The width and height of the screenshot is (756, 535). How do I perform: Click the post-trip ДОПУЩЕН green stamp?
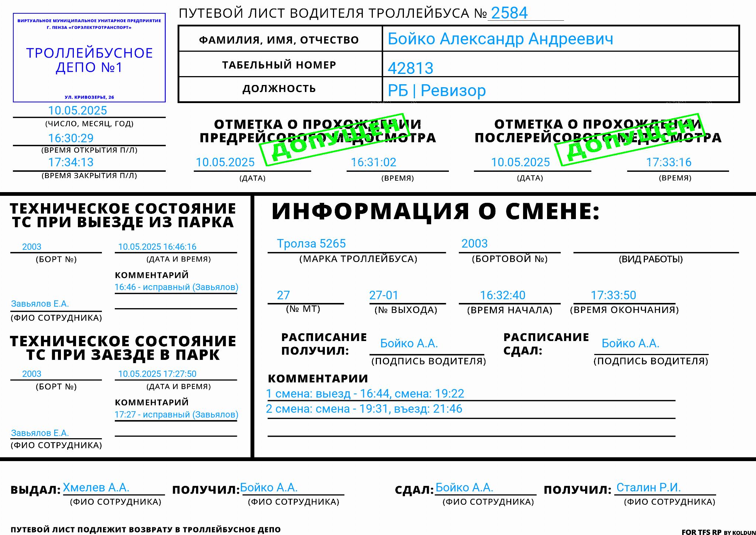tap(630, 139)
